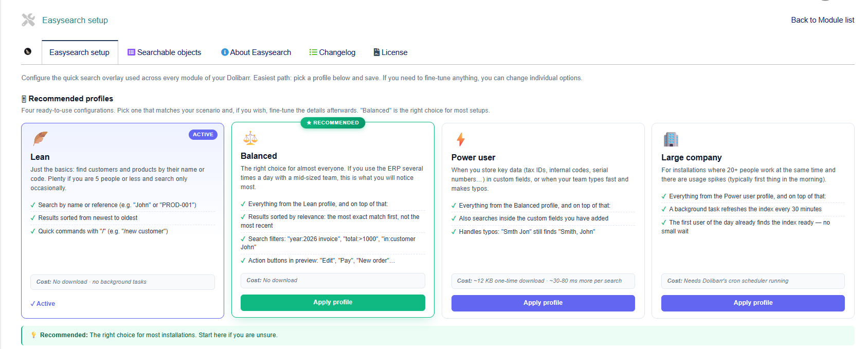The height and width of the screenshot is (349, 868).
Task: Click the Active checkmark label under Lean
Action: pos(43,304)
